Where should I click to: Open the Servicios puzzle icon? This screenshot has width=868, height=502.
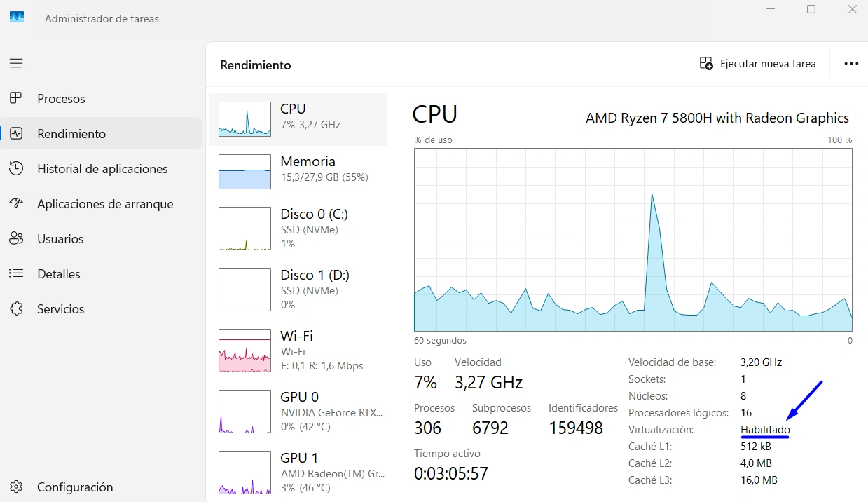pos(16,308)
